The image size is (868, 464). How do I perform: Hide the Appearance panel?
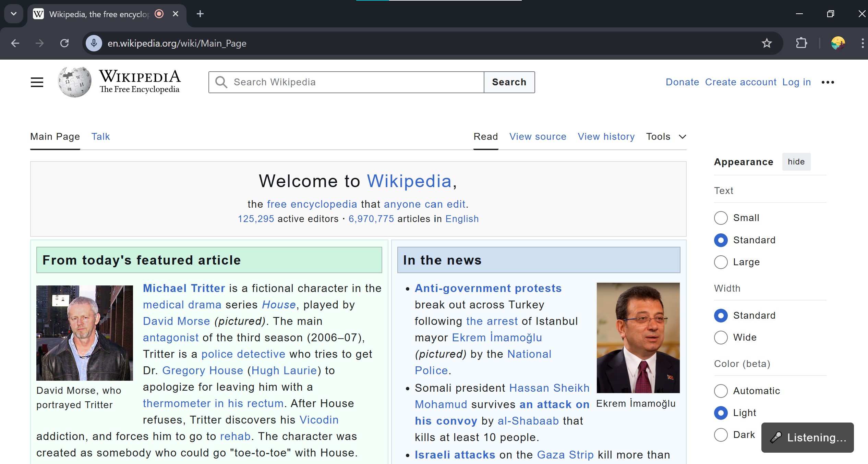coord(796,162)
